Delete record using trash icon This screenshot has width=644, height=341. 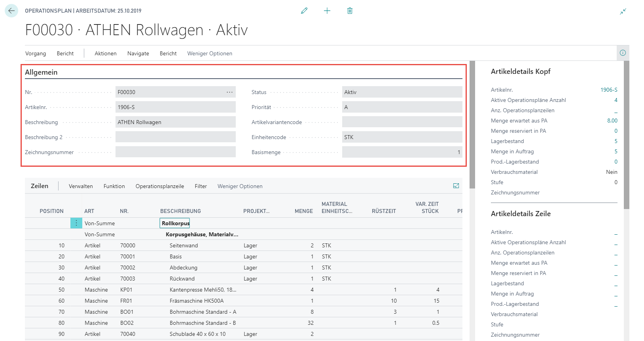[x=350, y=11]
